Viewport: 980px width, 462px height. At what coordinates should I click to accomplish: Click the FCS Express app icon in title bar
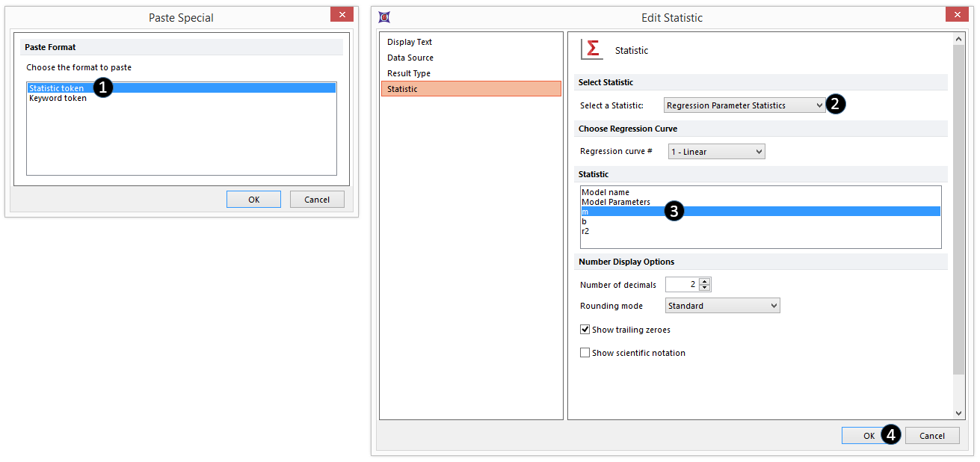click(x=383, y=17)
